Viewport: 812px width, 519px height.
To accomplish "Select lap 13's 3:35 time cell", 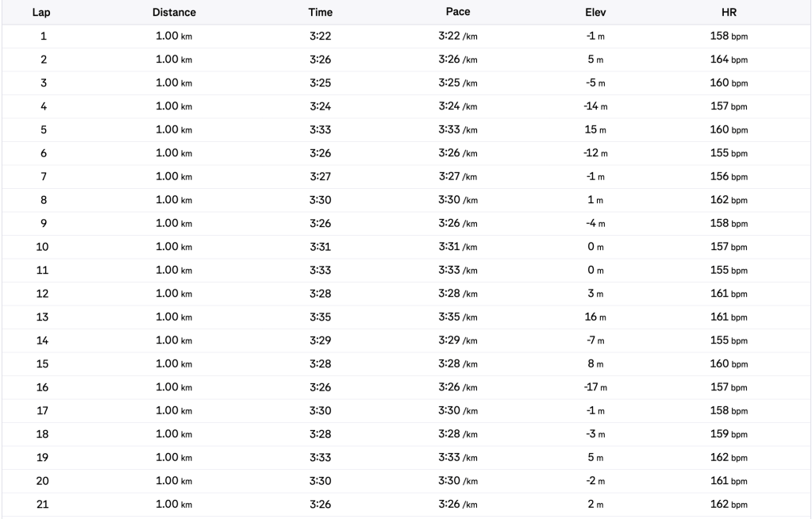I will tap(320, 317).
